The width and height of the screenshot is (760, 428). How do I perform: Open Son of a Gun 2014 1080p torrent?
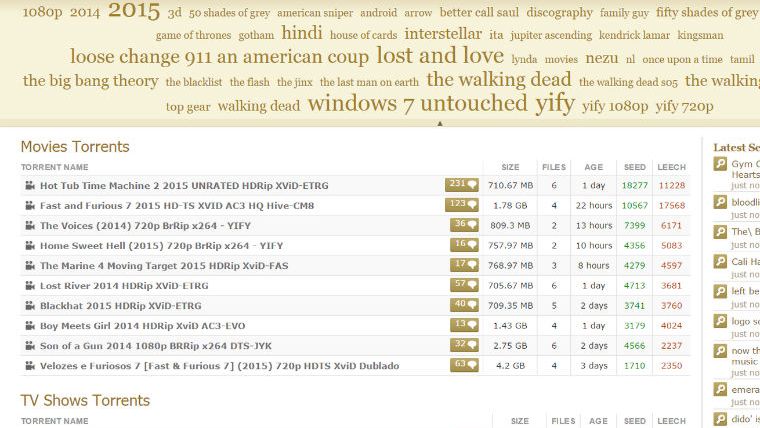click(156, 346)
